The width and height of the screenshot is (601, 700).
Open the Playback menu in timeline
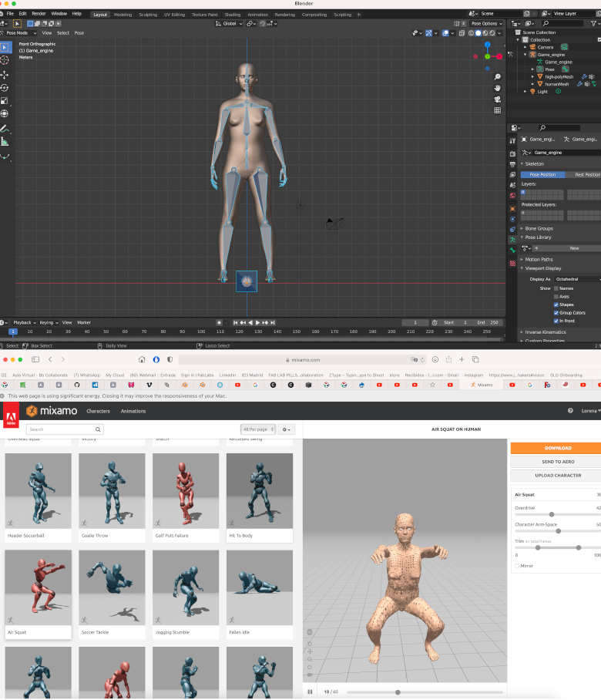tap(24, 322)
